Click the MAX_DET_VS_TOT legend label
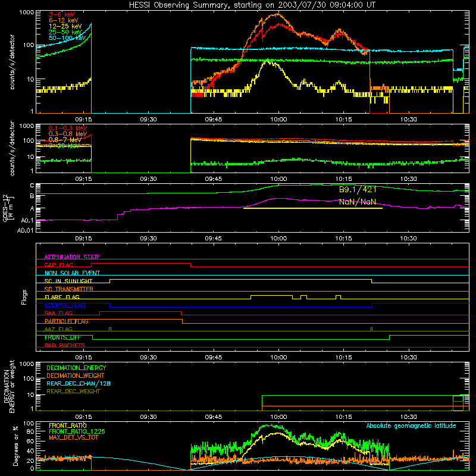476x476 pixels. click(x=73, y=437)
